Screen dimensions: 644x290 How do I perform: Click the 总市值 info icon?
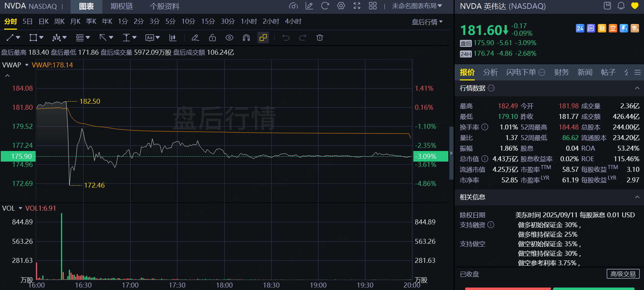[485, 159]
